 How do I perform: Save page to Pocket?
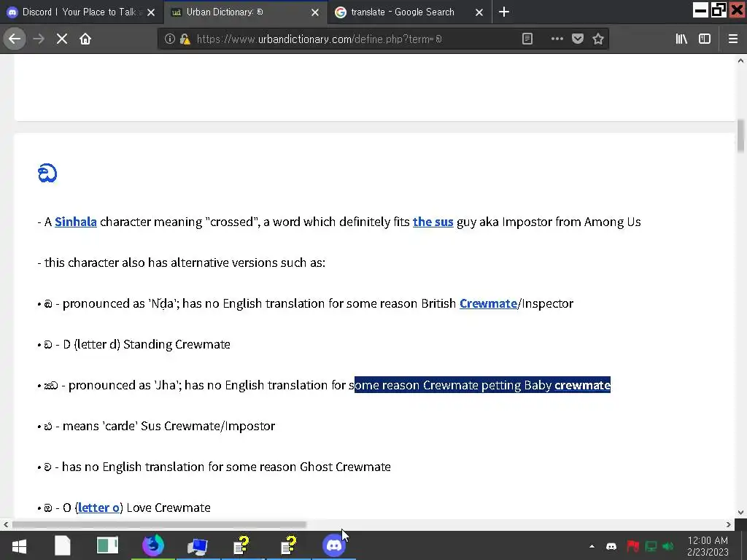tap(578, 39)
